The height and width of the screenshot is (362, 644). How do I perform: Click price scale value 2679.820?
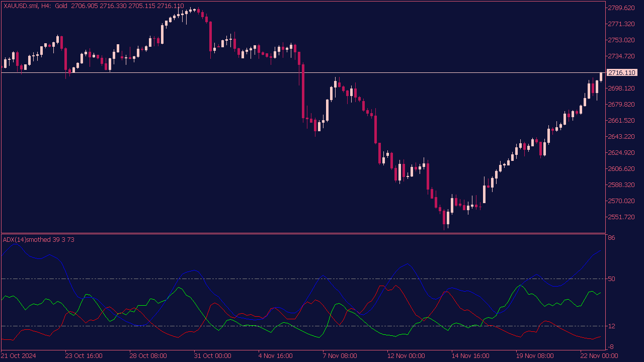pyautogui.click(x=621, y=105)
